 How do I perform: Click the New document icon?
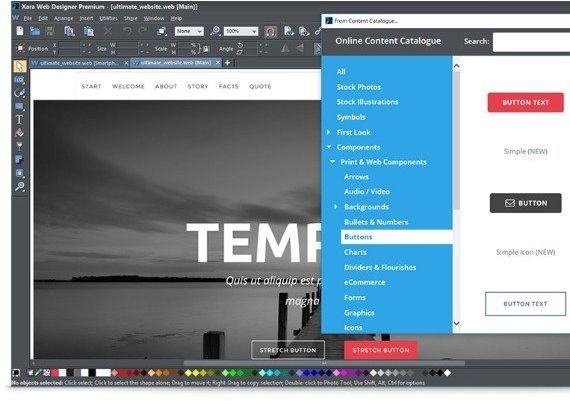click(x=20, y=31)
